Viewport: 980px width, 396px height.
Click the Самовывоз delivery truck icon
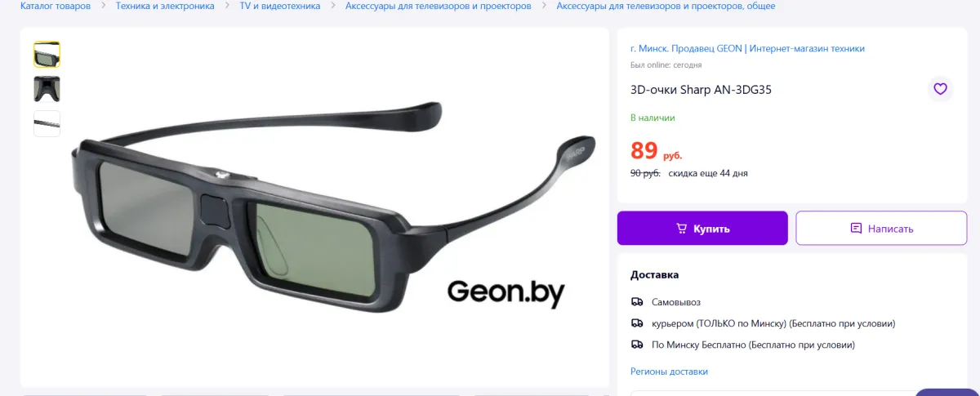(637, 302)
